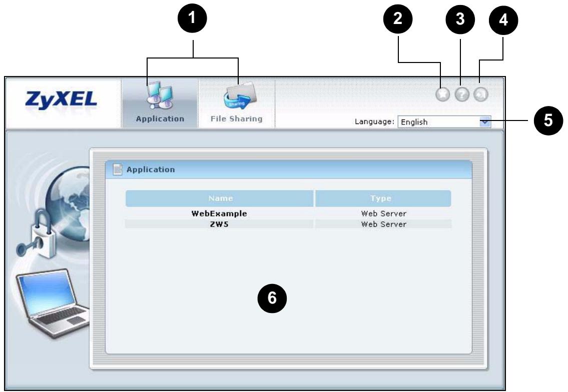568x392 pixels.
Task: Click the logout door icon
Action: pos(481,94)
